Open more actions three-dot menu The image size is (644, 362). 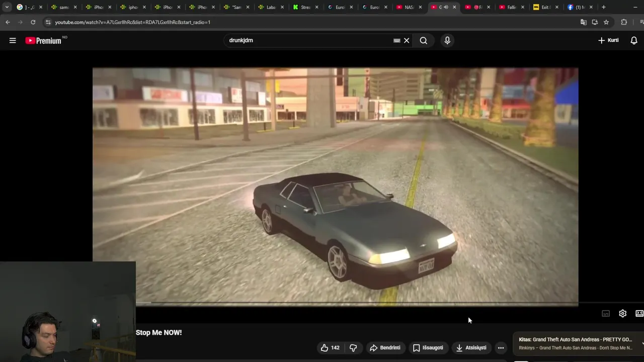[x=501, y=347]
